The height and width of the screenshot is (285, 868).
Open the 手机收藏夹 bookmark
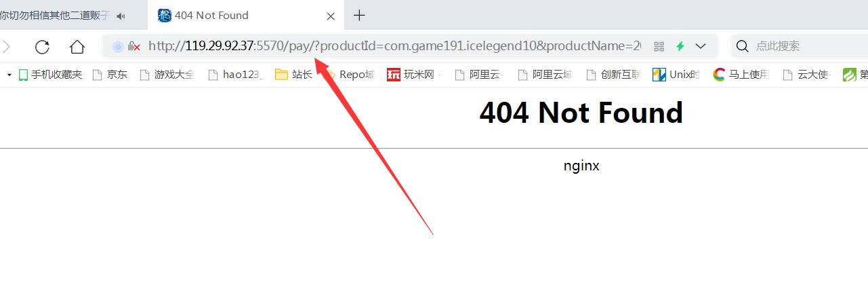click(x=49, y=75)
